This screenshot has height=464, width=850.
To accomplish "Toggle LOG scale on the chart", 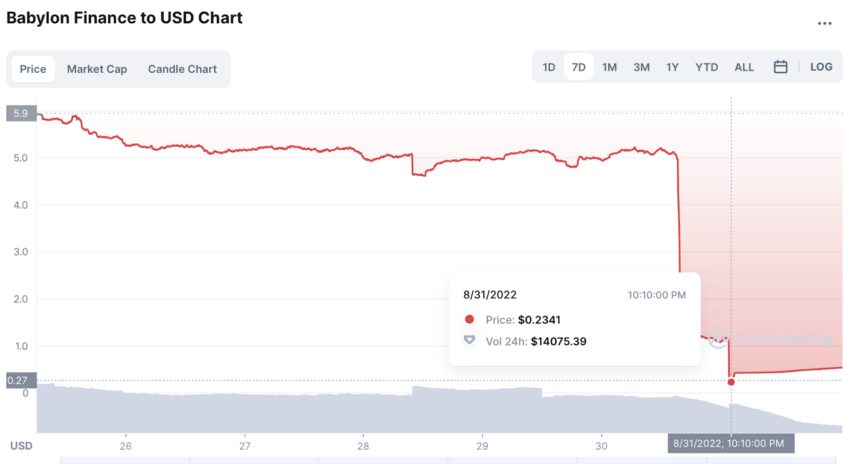I will tap(821, 67).
